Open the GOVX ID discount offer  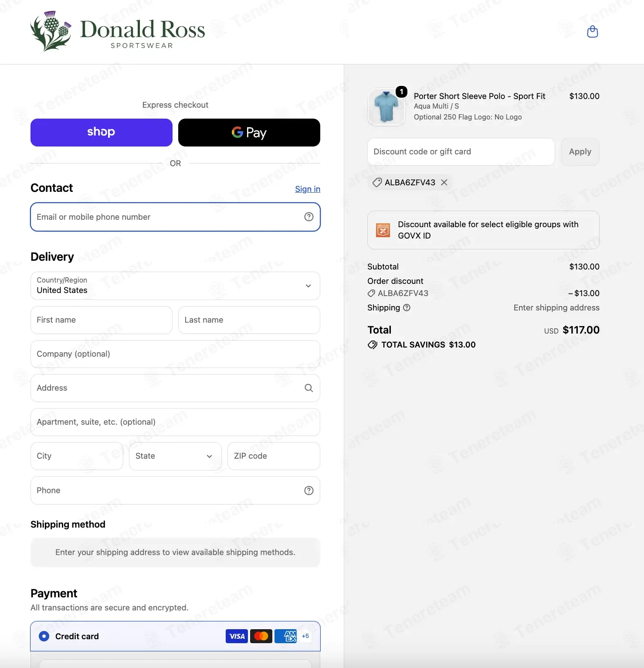coord(483,230)
